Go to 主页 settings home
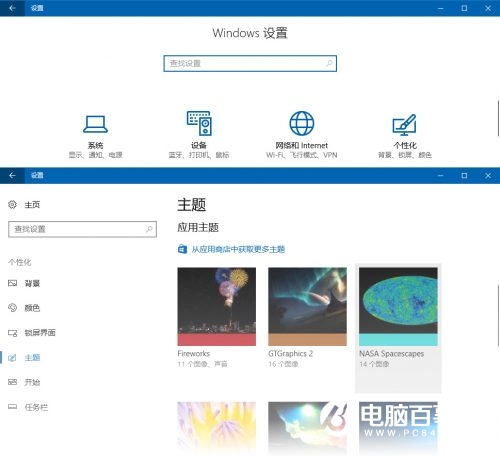Screen dimensions: 500x457 [x=32, y=204]
